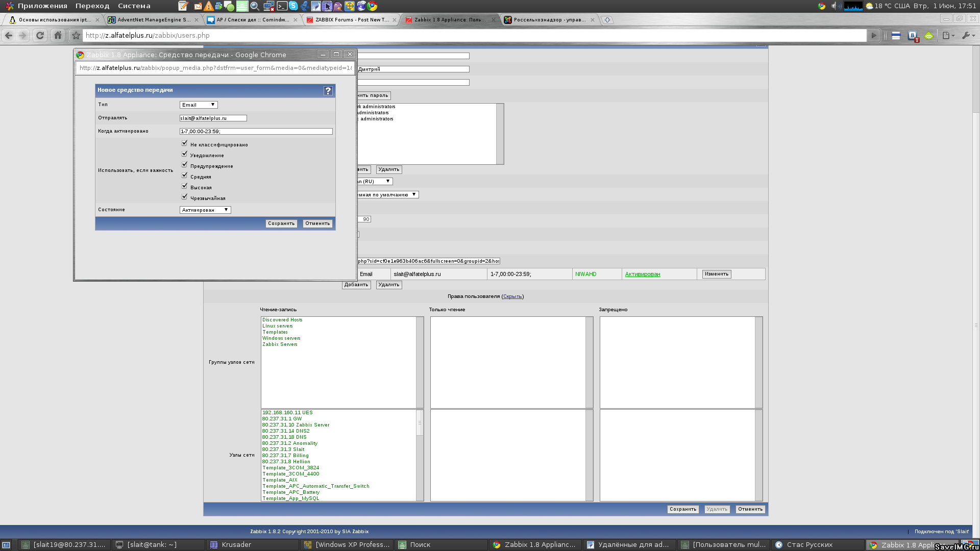Click the magnifier search icon in top panel

[x=254, y=6]
